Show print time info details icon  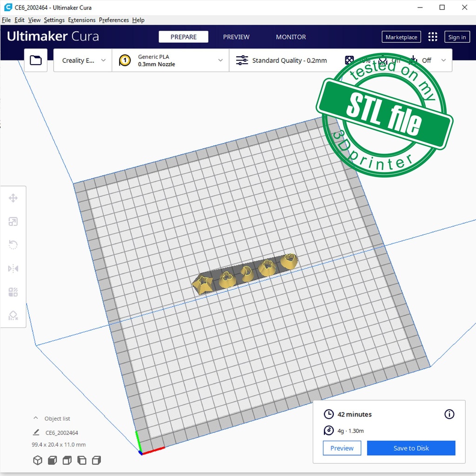click(449, 414)
